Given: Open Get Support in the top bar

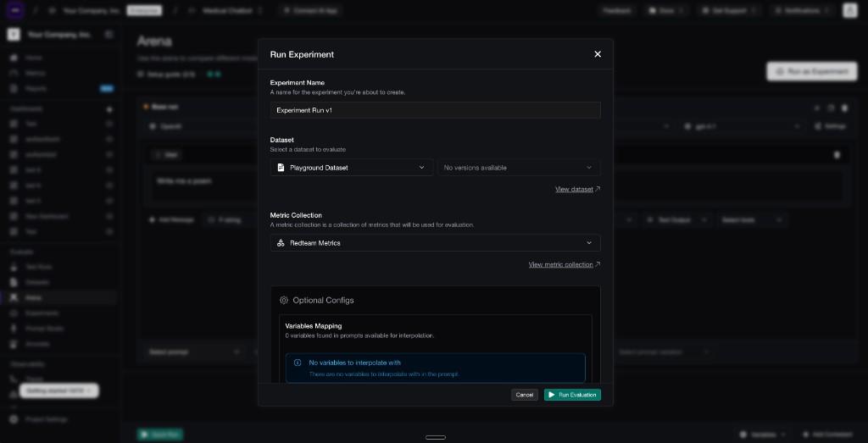Looking at the screenshot, I should (729, 10).
